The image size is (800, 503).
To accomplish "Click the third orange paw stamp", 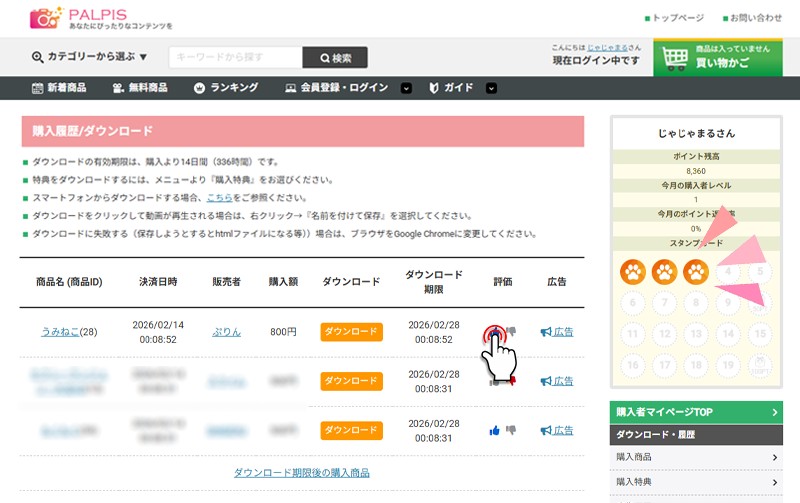I will point(695,271).
